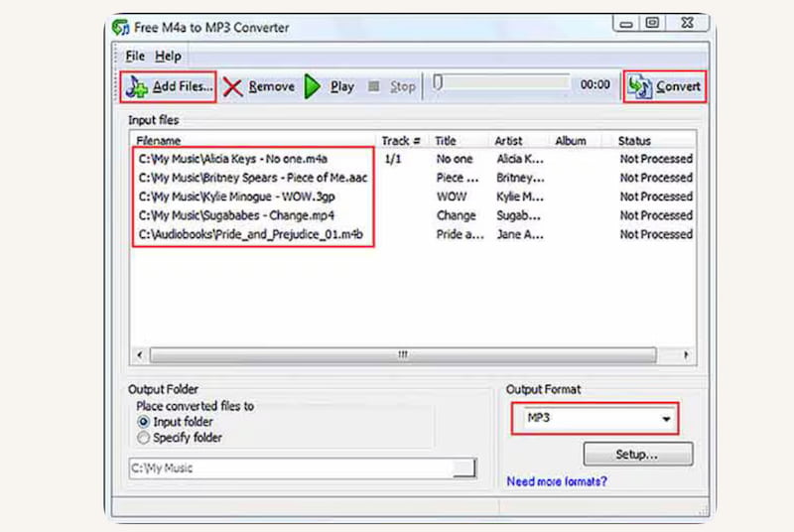Follow the Need more formats? link
The width and height of the screenshot is (794, 532).
557,481
